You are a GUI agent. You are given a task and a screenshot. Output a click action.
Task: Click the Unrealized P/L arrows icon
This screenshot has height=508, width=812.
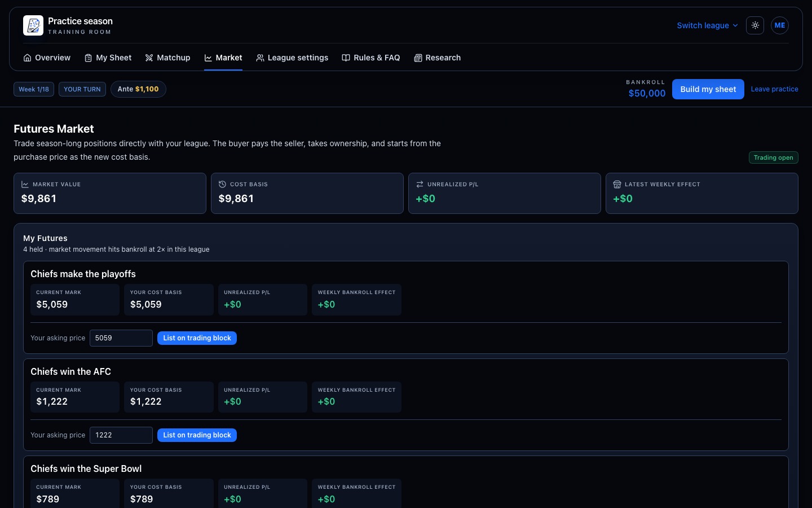420,185
